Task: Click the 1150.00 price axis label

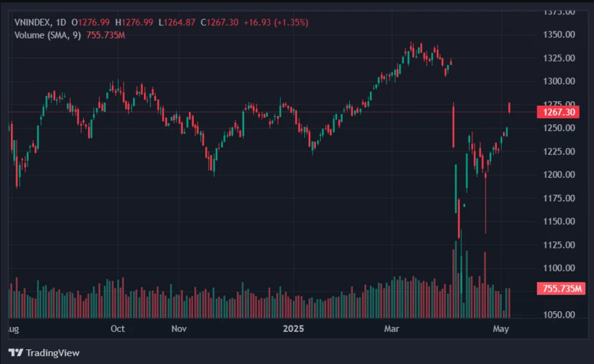Action: point(559,221)
